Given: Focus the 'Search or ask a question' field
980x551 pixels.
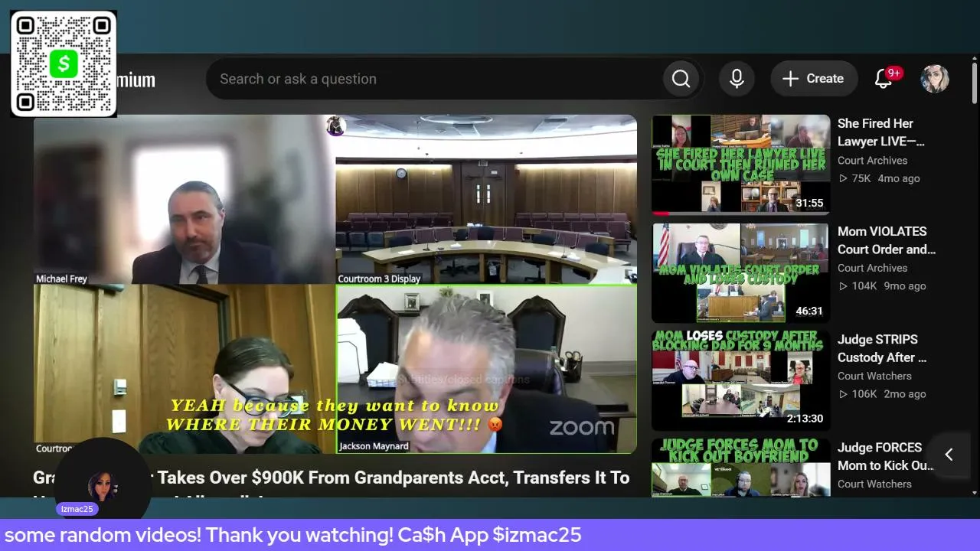Looking at the screenshot, I should click(434, 79).
